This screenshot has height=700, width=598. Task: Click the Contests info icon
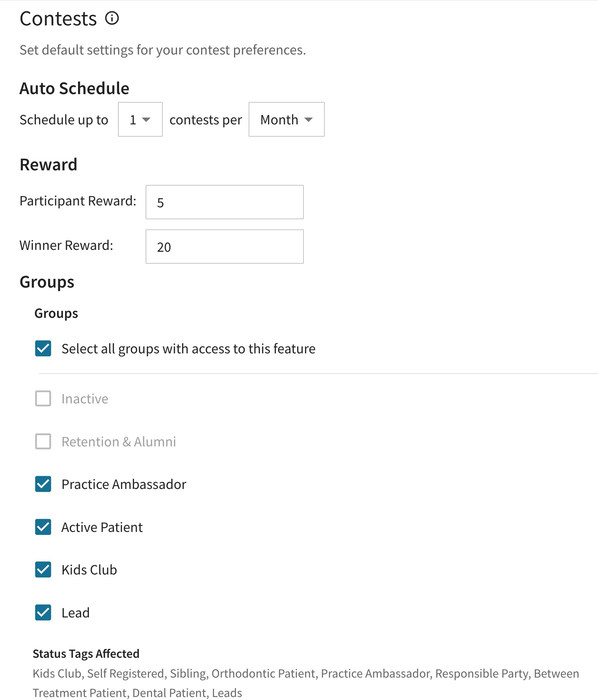coord(112,18)
